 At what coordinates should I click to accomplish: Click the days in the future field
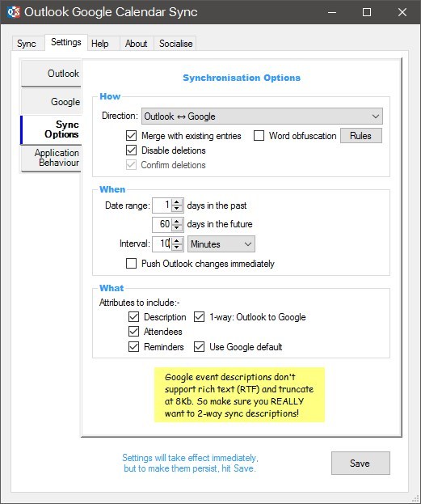coord(162,224)
